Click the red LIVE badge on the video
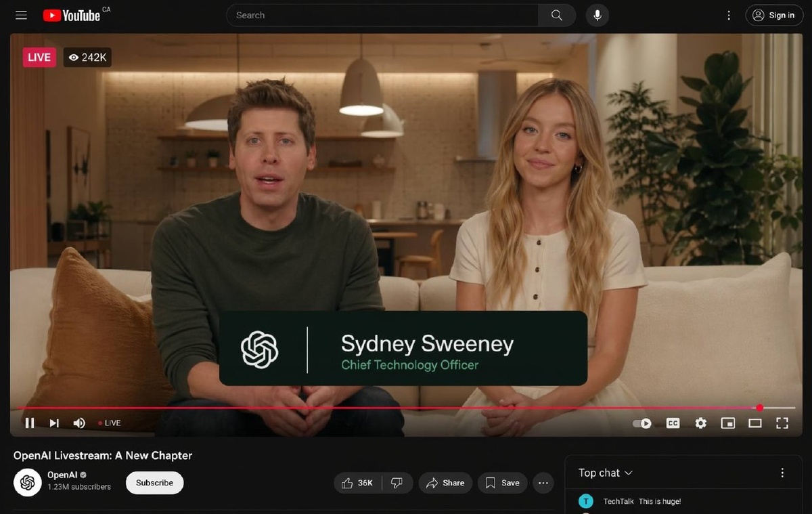The image size is (812, 514). click(39, 58)
